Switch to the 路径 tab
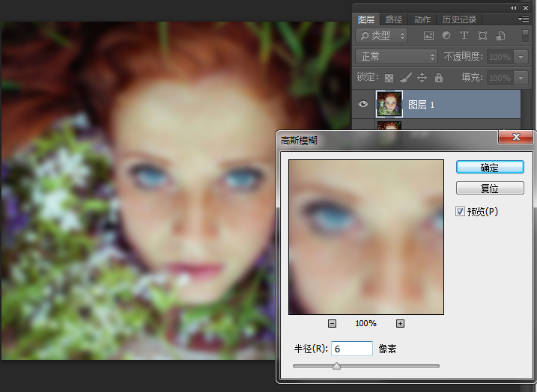537x392 pixels. [394, 19]
